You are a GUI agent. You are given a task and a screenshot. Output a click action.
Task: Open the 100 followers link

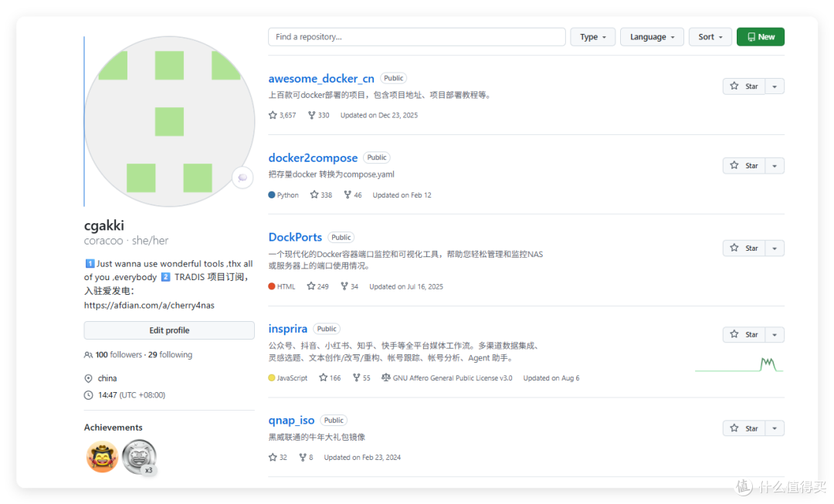[119, 354]
